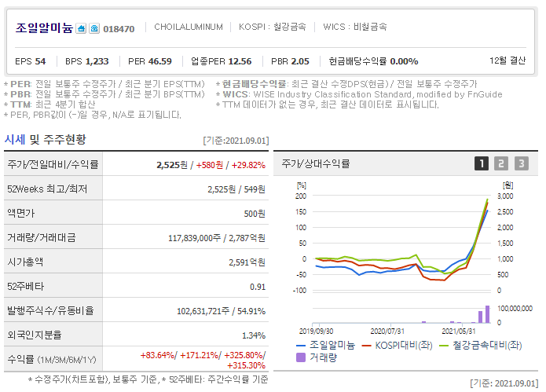Select 52주베타 value 0.91

[258, 287]
